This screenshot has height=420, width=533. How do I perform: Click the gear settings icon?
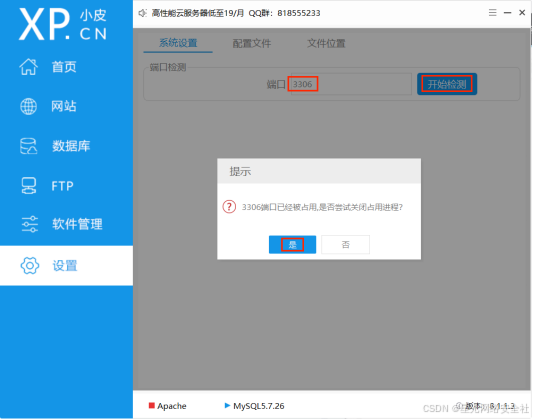tap(30, 265)
